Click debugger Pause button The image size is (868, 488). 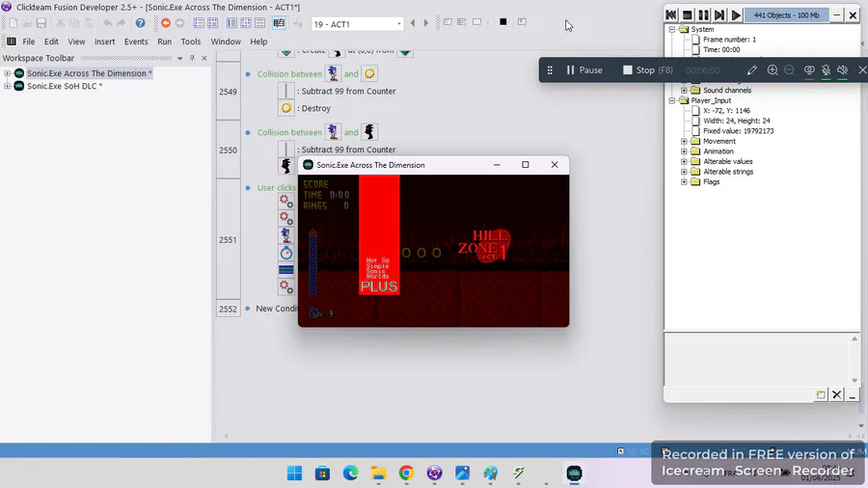pos(703,14)
